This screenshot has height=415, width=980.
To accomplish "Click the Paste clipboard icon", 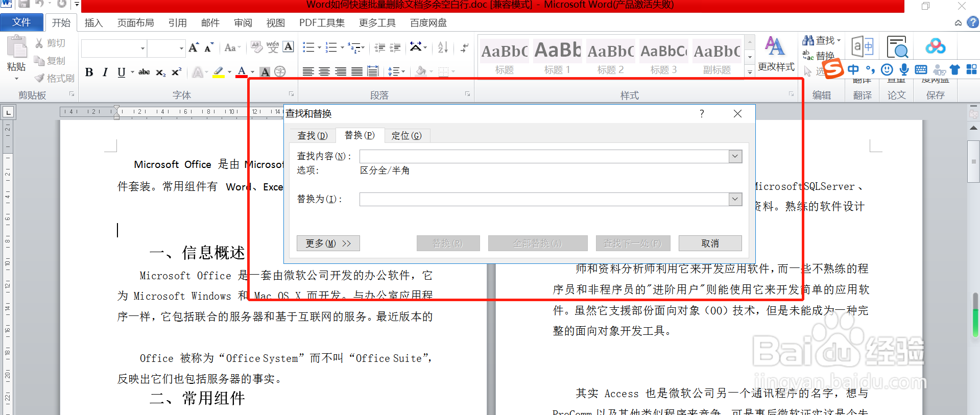I will [16, 47].
